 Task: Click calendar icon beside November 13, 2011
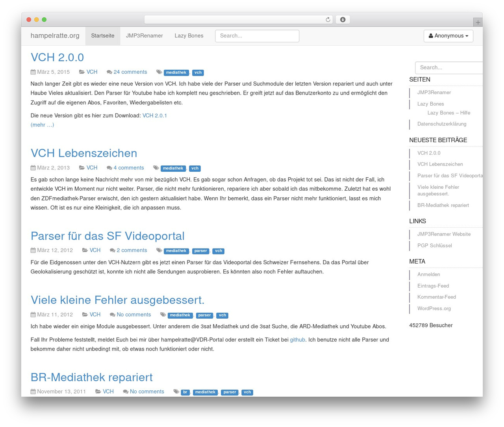point(33,392)
